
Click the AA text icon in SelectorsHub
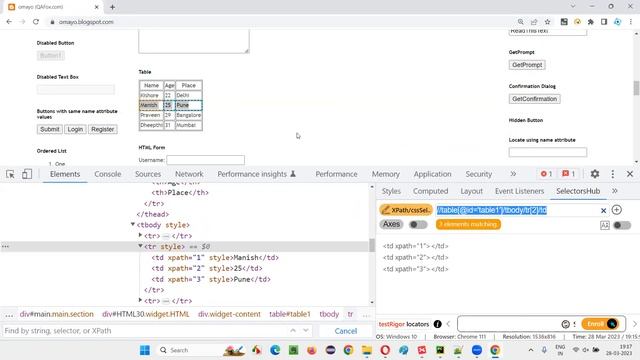point(605,225)
